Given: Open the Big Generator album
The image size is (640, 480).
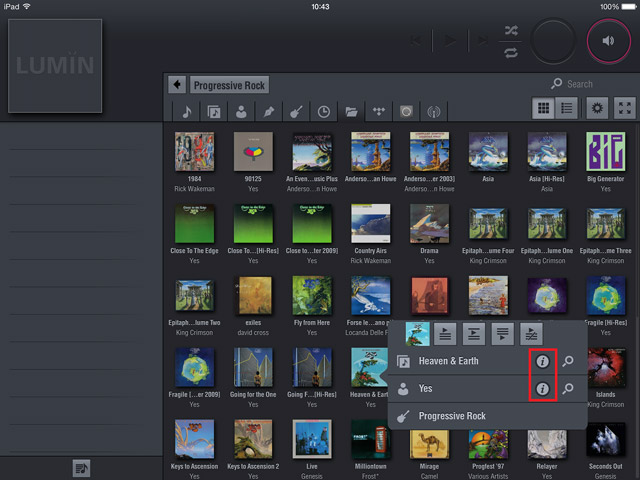Looking at the screenshot, I should point(605,151).
